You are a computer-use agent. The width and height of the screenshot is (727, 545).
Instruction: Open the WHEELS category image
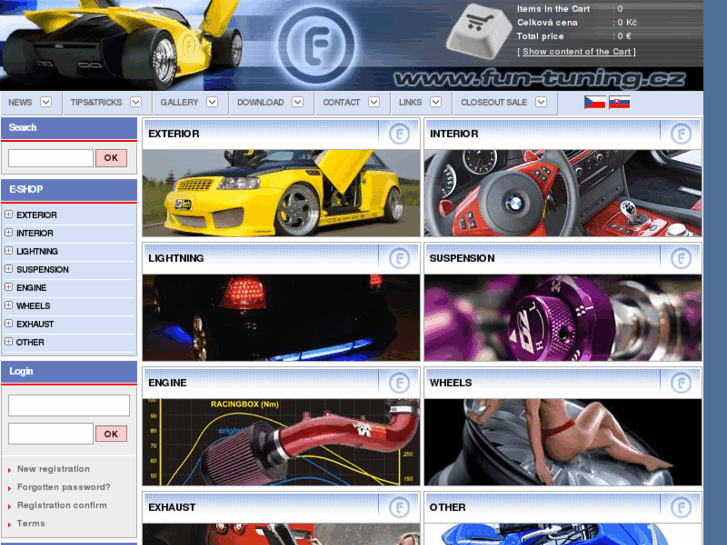point(562,442)
